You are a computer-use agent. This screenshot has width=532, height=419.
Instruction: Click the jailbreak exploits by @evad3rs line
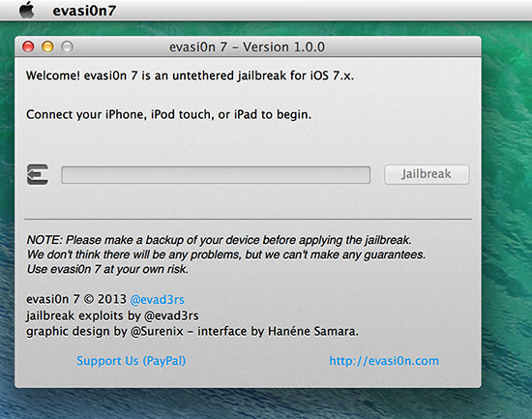pos(112,315)
